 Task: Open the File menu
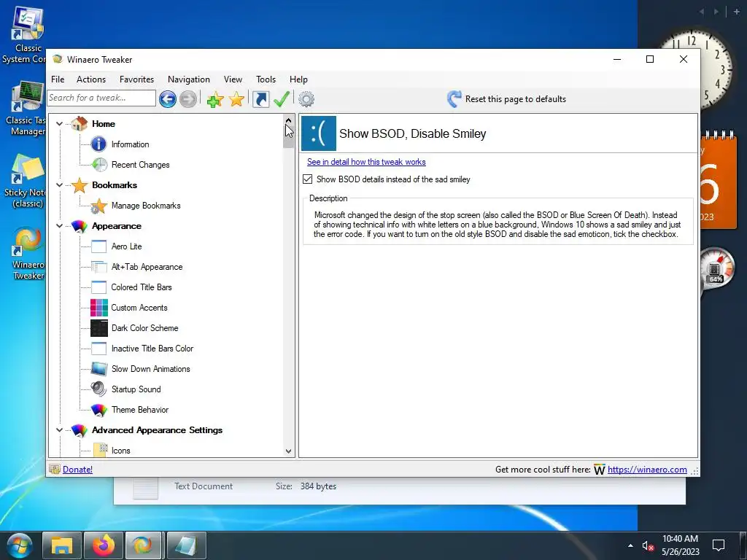pos(58,79)
